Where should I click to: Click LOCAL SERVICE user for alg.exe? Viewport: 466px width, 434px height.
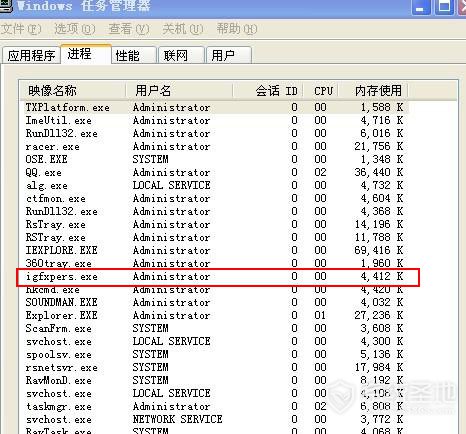(x=171, y=185)
